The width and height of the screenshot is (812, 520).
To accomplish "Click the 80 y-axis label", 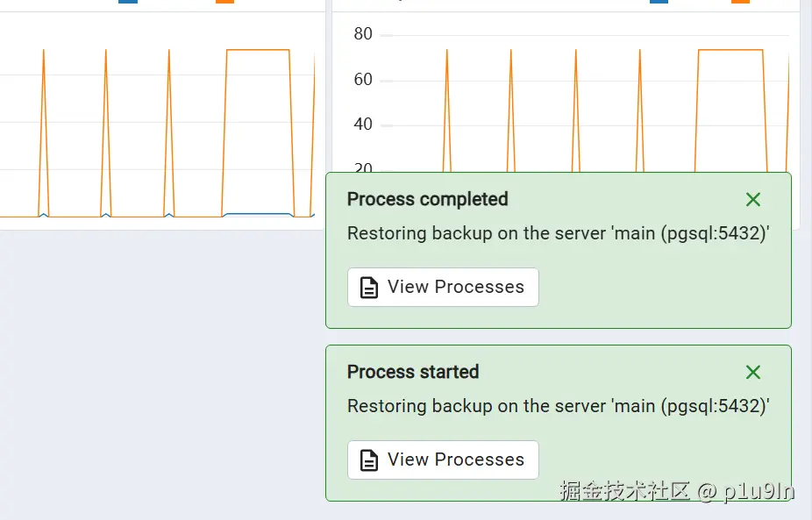I will coord(363,34).
